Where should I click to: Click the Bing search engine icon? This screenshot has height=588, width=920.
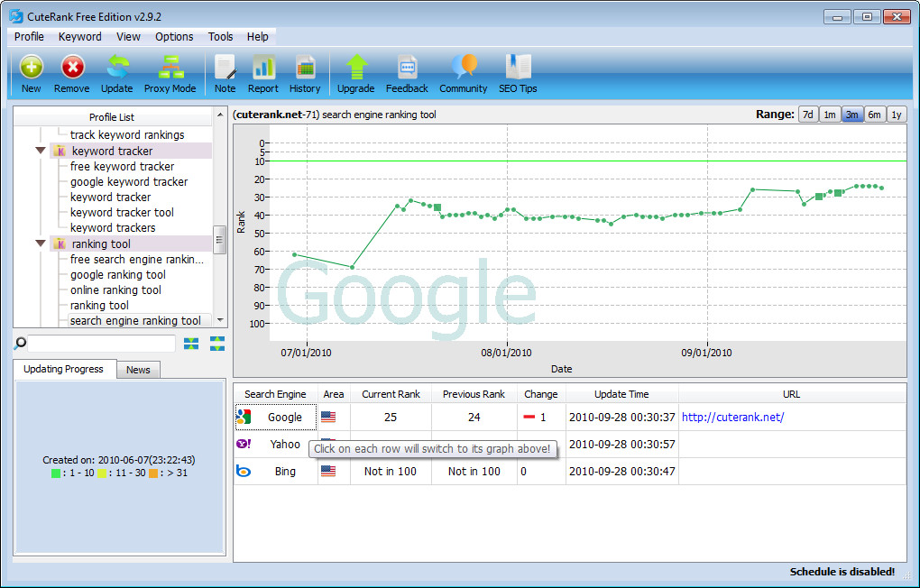[244, 471]
